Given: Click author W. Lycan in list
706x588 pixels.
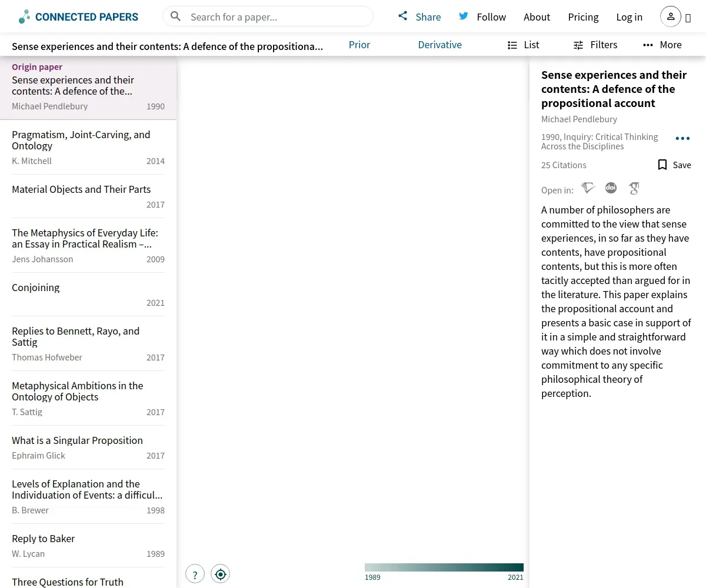Looking at the screenshot, I should tap(28, 554).
